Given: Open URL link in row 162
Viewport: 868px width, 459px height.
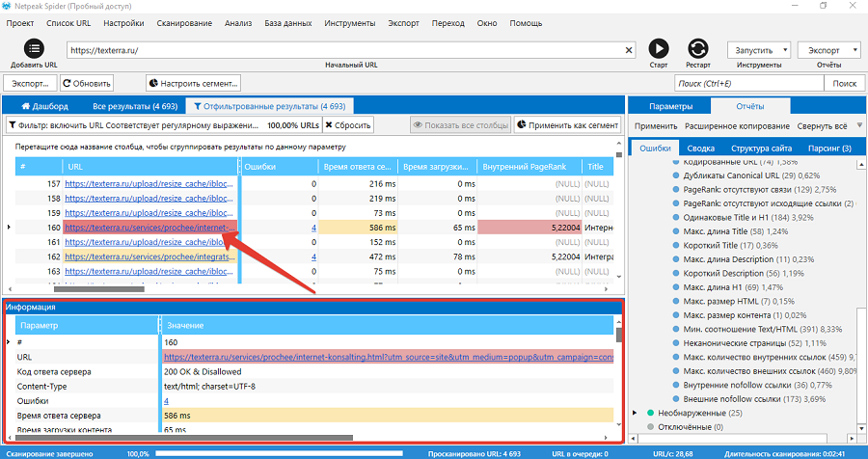Looking at the screenshot, I should click(x=149, y=256).
